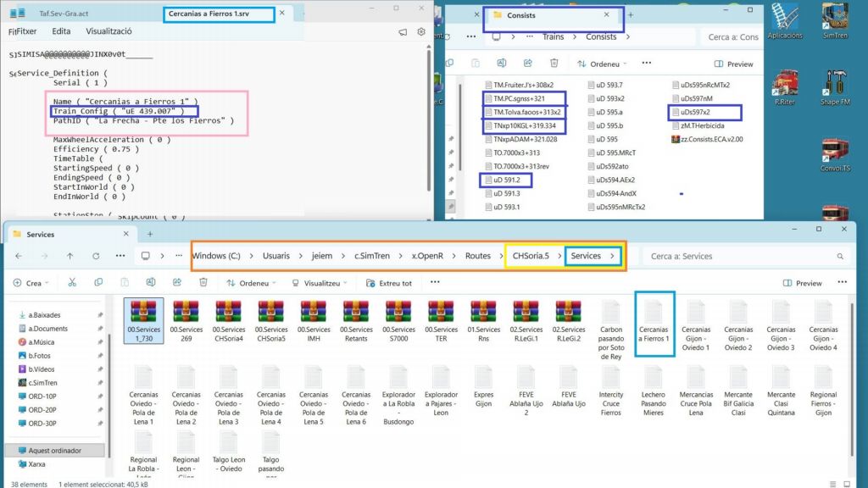Expand the Crea dropdown
This screenshot has width=868, height=488.
[x=31, y=283]
